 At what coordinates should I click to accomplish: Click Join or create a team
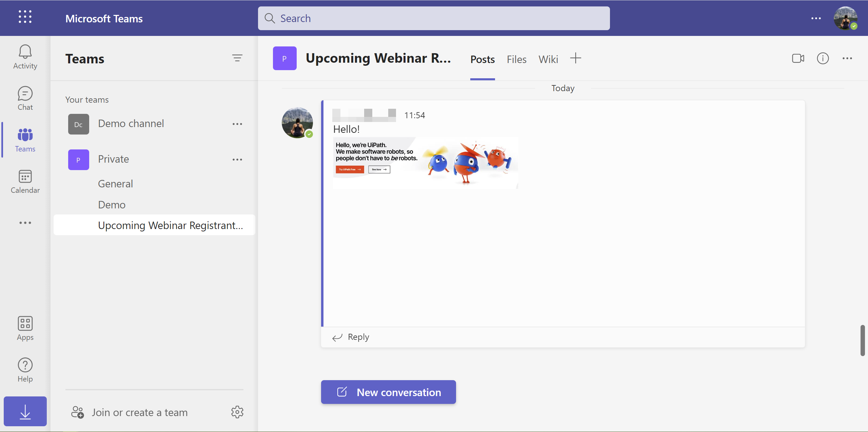click(x=140, y=412)
